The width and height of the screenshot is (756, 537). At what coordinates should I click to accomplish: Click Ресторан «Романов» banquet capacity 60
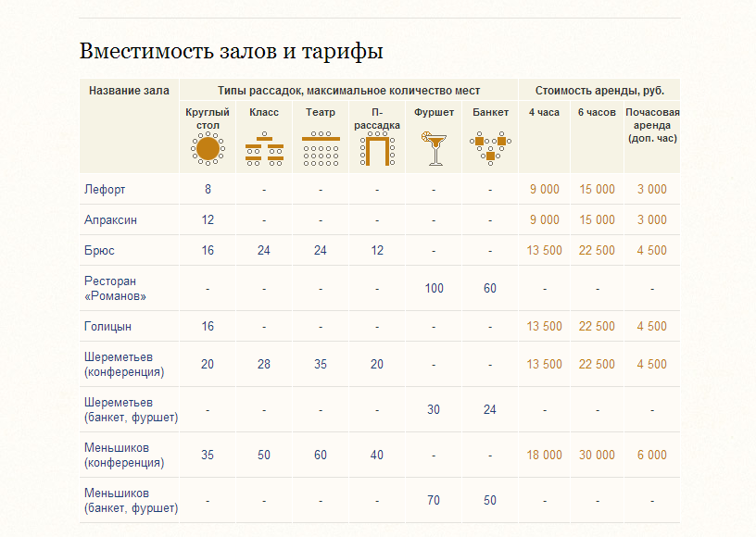(490, 289)
